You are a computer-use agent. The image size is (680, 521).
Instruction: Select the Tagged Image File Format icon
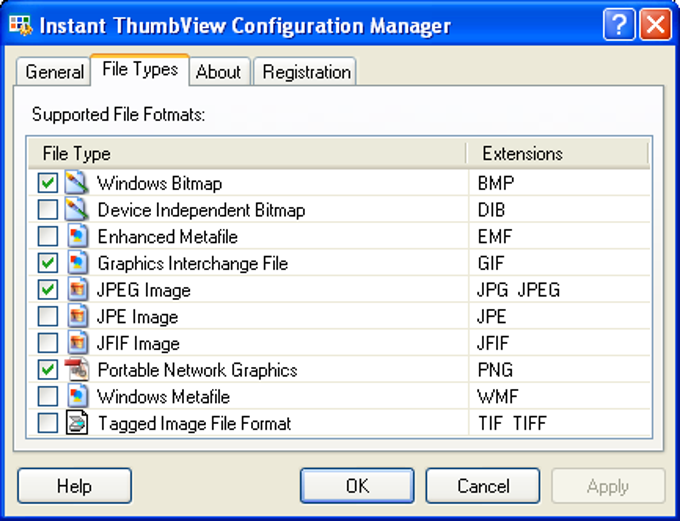click(x=77, y=423)
